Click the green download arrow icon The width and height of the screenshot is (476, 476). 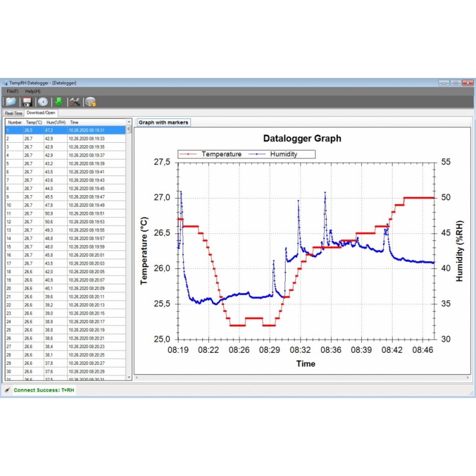[x=58, y=102]
